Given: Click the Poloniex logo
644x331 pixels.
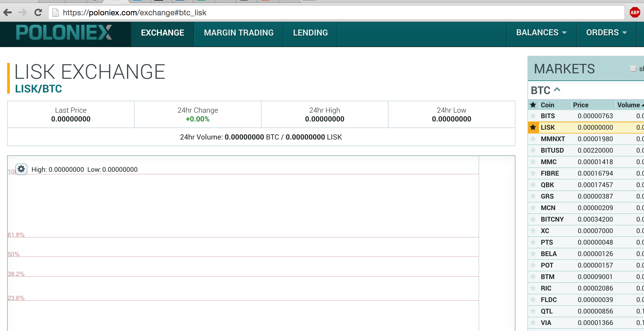Looking at the screenshot, I should (x=64, y=33).
